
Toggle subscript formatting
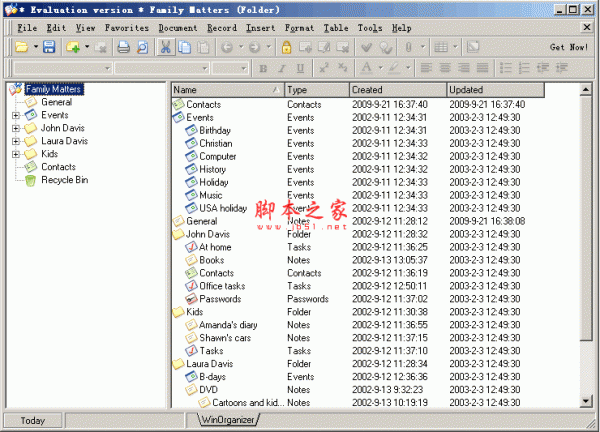(342, 68)
